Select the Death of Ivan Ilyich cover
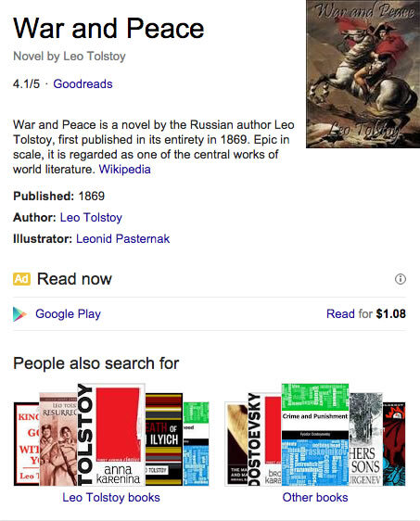Screen dimensions: 420x521 [164, 439]
